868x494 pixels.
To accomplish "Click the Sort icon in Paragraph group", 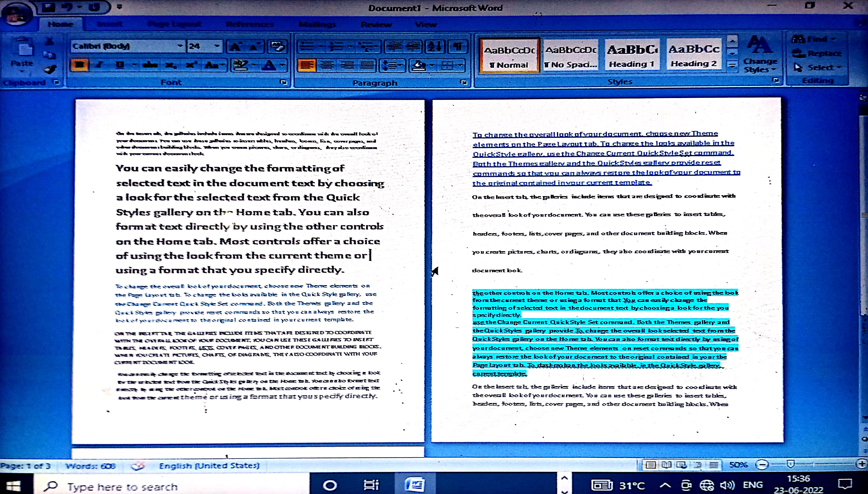I will (x=435, y=47).
